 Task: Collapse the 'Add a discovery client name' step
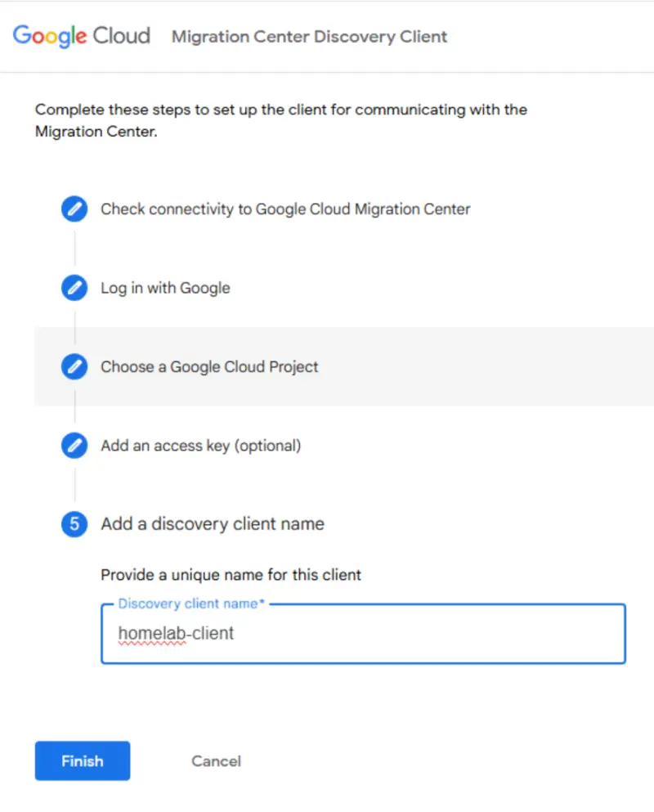213,524
